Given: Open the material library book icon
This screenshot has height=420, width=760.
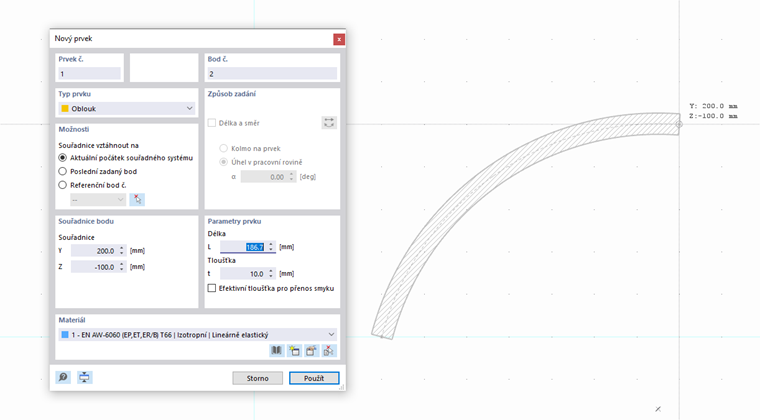Looking at the screenshot, I should tap(276, 350).
